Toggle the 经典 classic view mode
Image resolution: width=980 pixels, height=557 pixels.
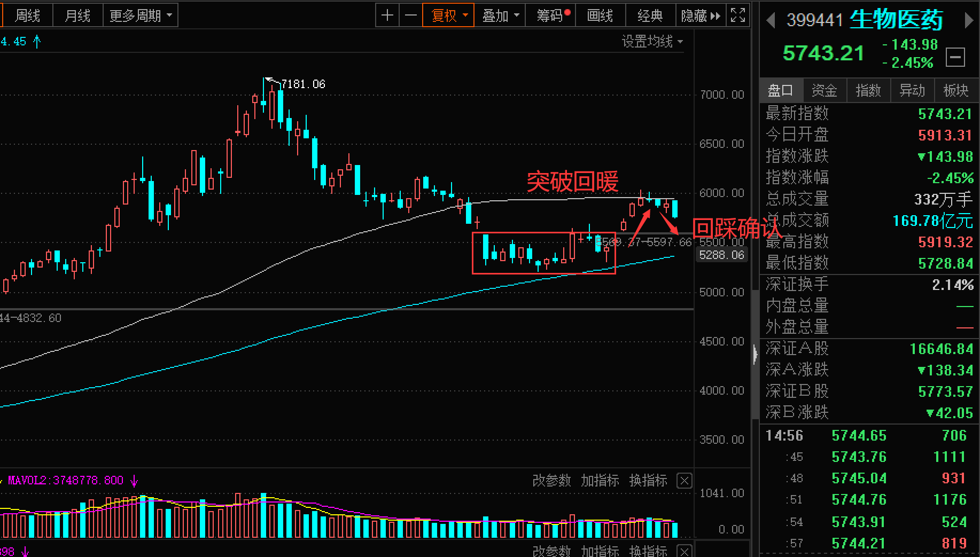tap(650, 15)
